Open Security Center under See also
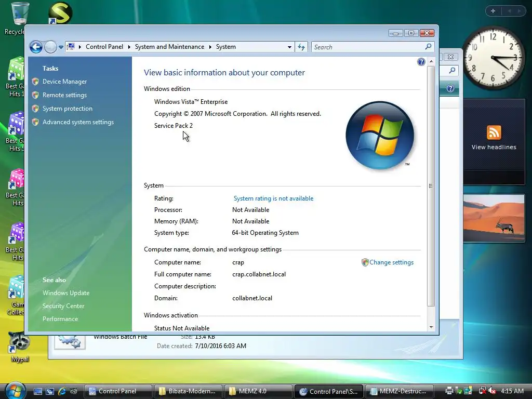Screen dimensions: 532x399 (63, 305)
